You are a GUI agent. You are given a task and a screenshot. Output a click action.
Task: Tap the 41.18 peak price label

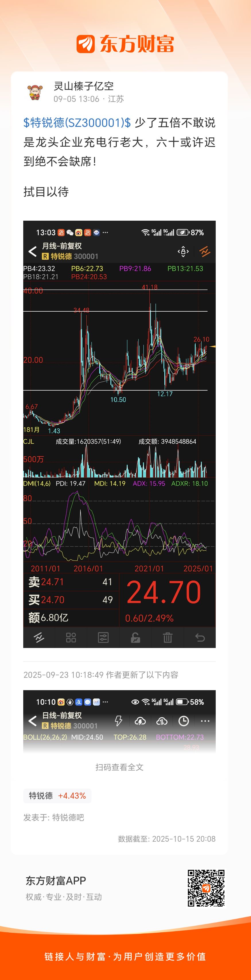tap(149, 287)
